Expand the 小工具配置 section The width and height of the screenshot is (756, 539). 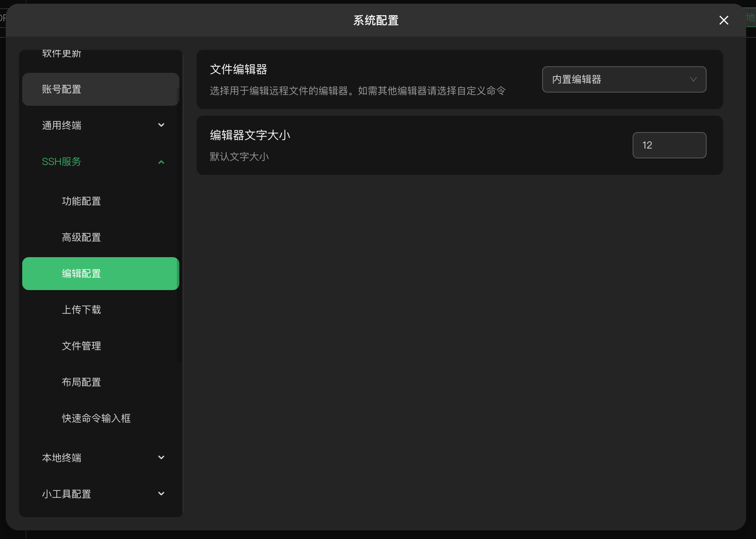point(101,494)
